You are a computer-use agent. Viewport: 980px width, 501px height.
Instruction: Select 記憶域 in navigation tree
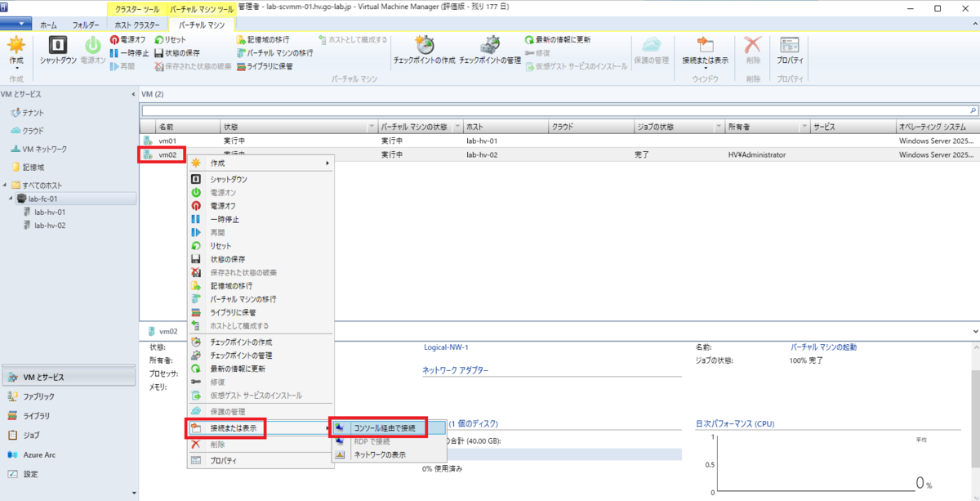pos(33,167)
